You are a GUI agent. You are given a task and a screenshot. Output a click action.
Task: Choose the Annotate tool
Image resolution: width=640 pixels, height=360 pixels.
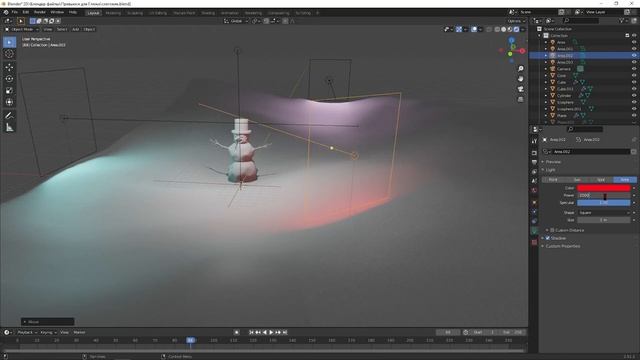[x=9, y=116]
